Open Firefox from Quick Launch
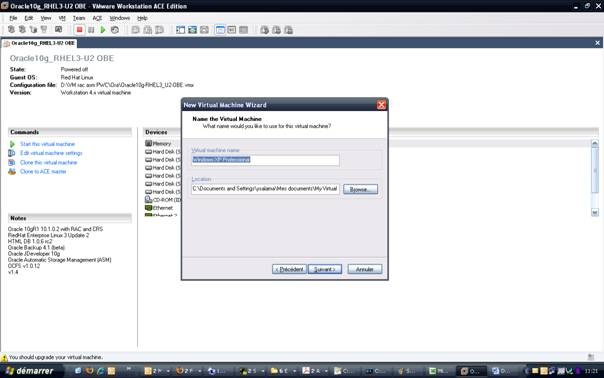The width and height of the screenshot is (604, 378). point(89,371)
